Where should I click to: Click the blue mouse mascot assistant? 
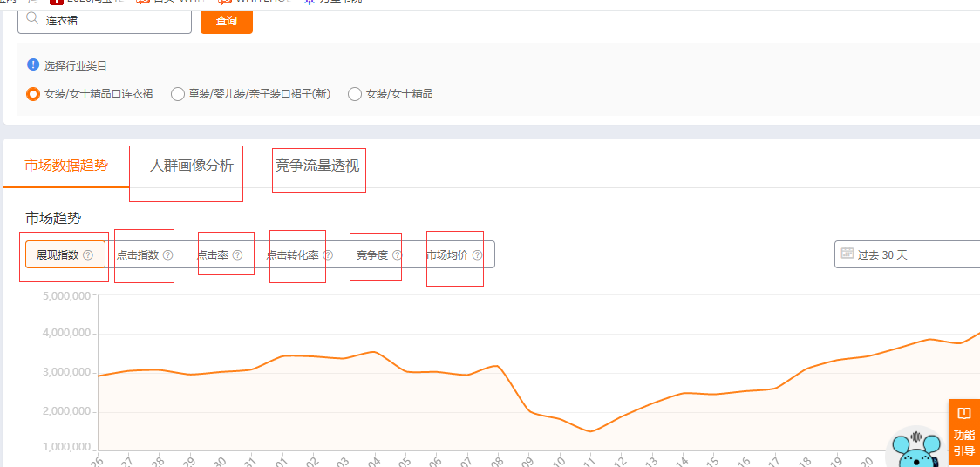(x=916, y=449)
